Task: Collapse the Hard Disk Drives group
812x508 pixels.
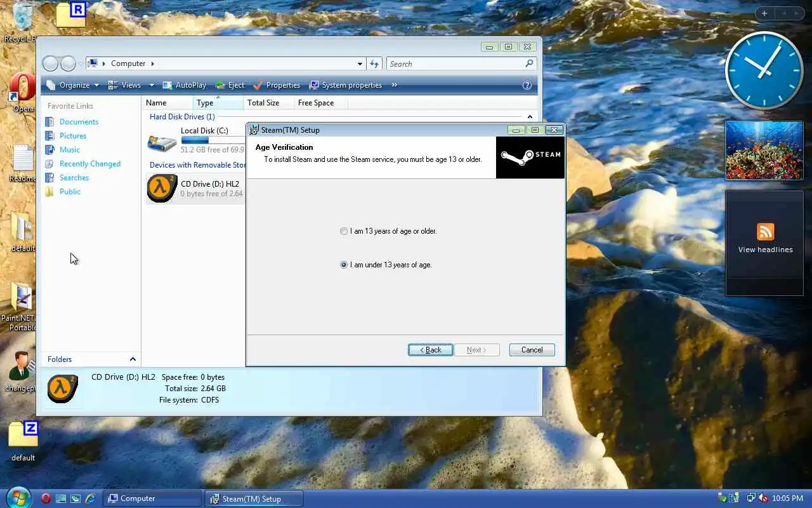Action: (530, 117)
